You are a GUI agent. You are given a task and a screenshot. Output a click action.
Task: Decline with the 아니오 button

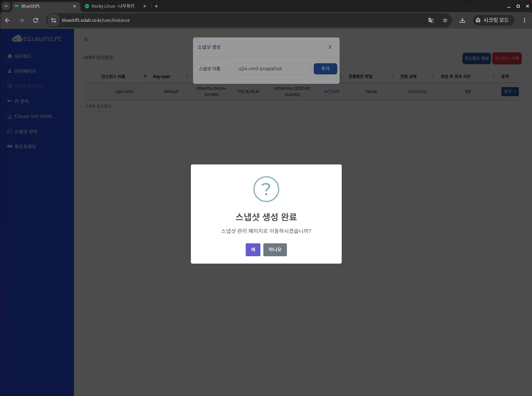(275, 249)
